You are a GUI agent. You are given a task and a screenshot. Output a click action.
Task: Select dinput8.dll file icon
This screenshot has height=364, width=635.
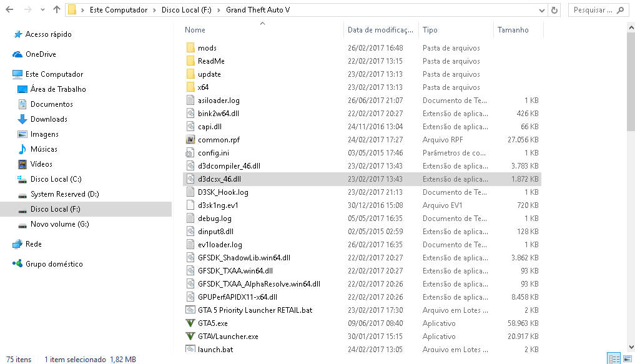(190, 231)
